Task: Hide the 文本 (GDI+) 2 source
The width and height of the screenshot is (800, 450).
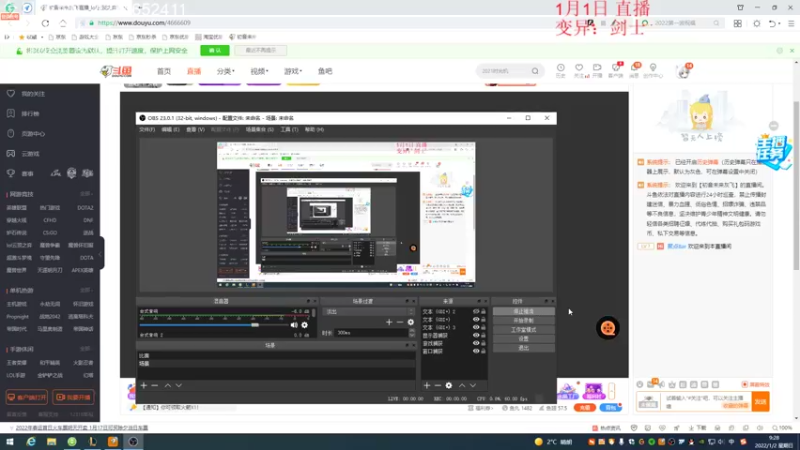Action: 476,311
